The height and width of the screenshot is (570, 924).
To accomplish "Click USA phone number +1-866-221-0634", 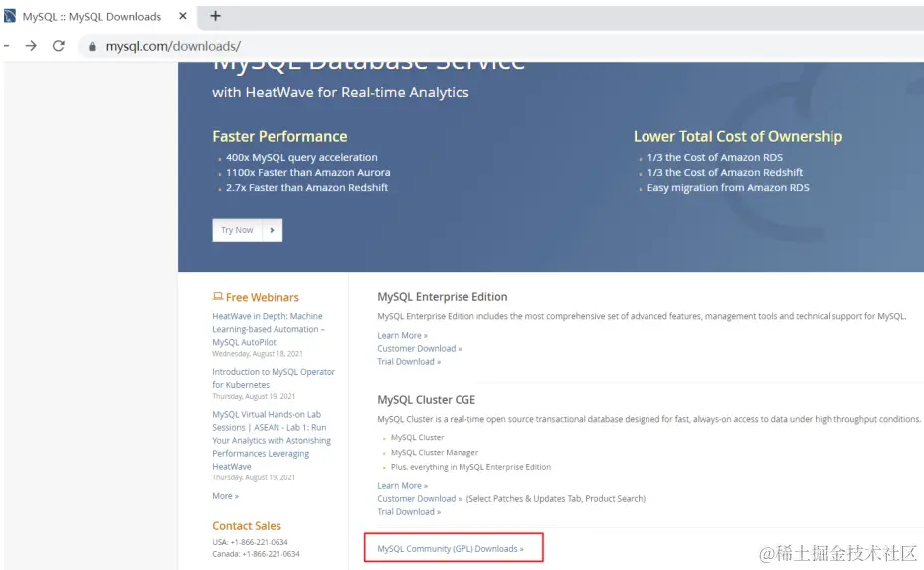I will point(259,542).
